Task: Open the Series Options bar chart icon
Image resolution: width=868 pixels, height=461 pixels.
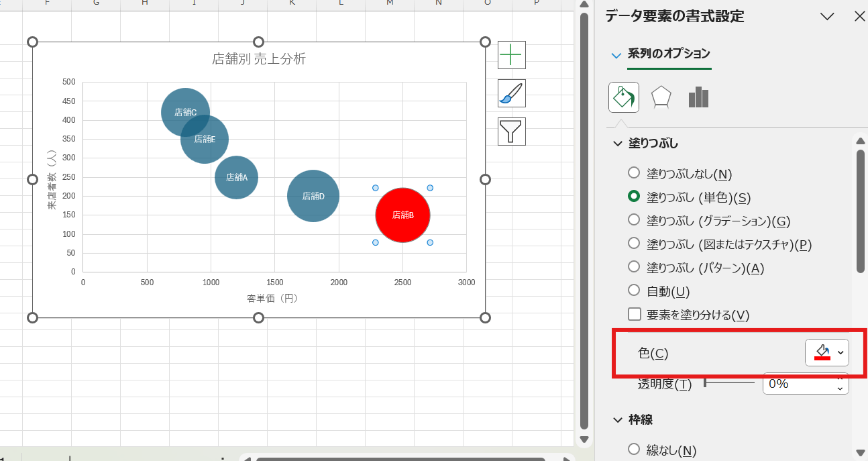Action: tap(698, 97)
